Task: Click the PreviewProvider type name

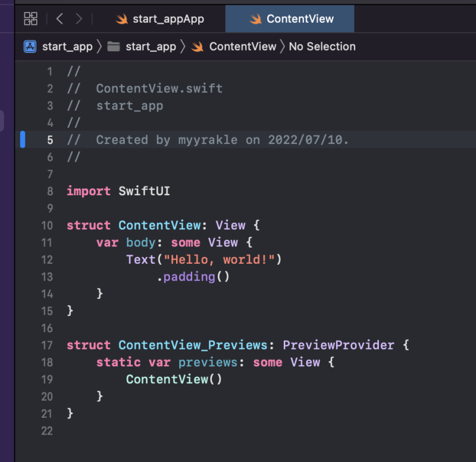Action: click(x=338, y=345)
